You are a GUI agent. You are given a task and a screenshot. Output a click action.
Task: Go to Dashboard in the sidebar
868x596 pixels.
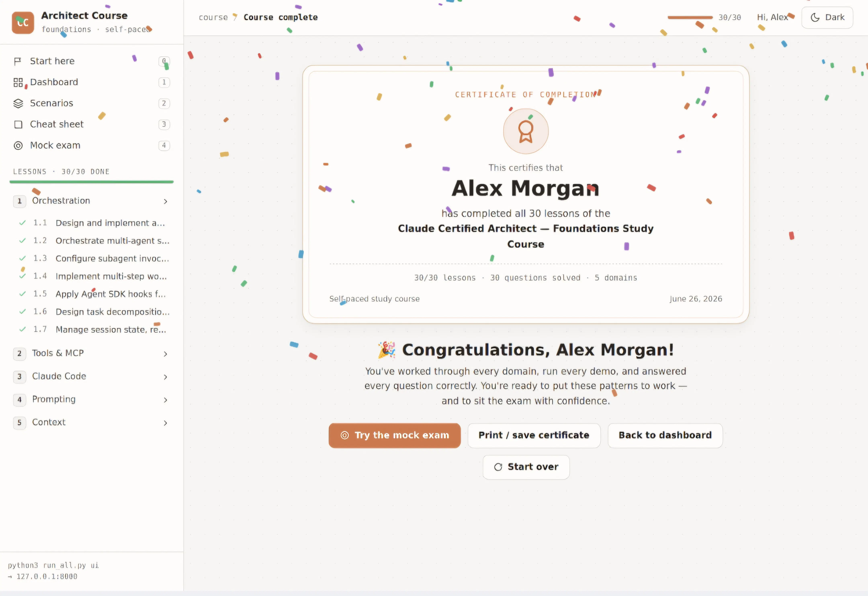tap(91, 82)
